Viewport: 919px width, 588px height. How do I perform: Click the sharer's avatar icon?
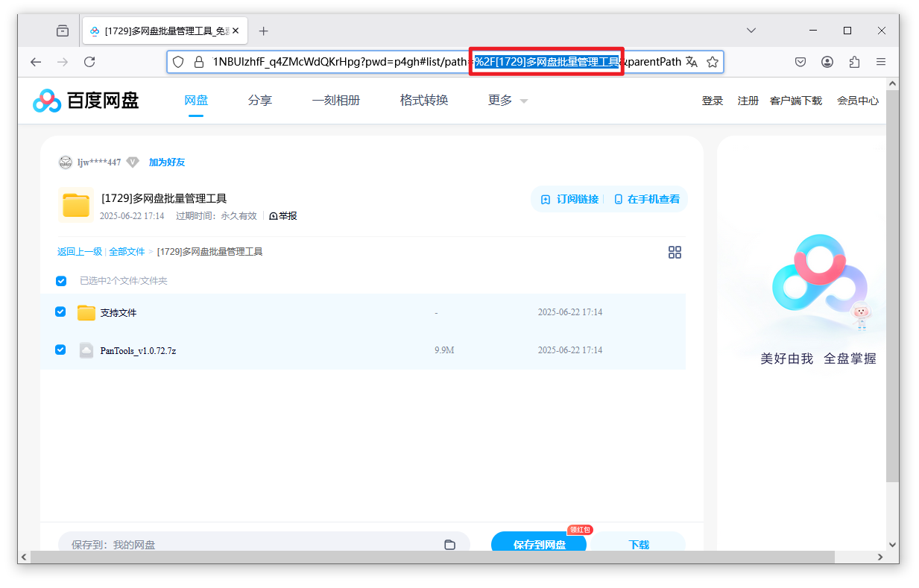click(66, 162)
